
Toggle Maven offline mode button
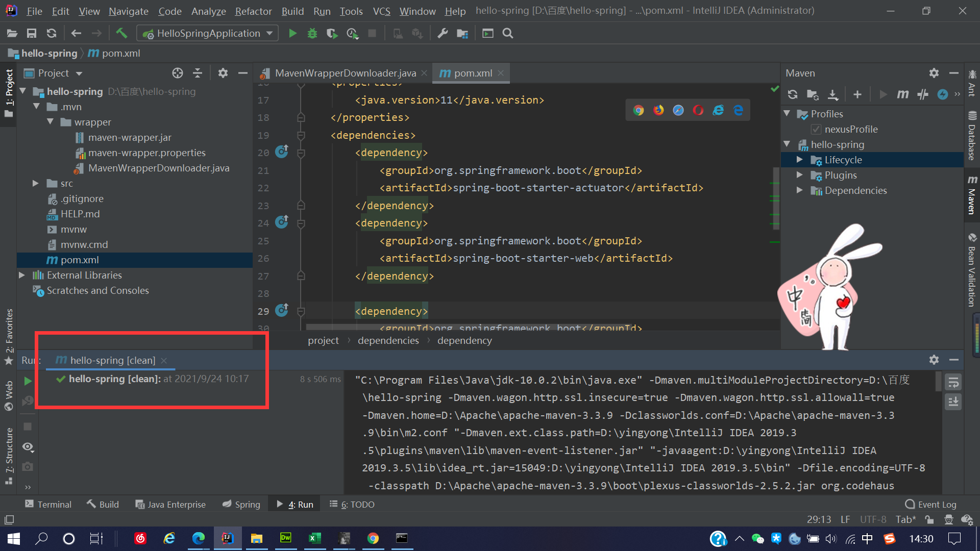(x=922, y=94)
